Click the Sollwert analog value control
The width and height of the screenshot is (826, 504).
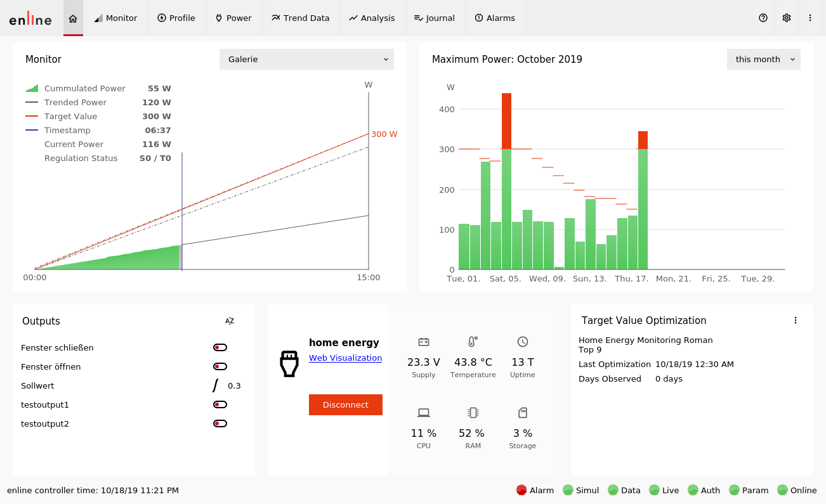click(x=216, y=385)
